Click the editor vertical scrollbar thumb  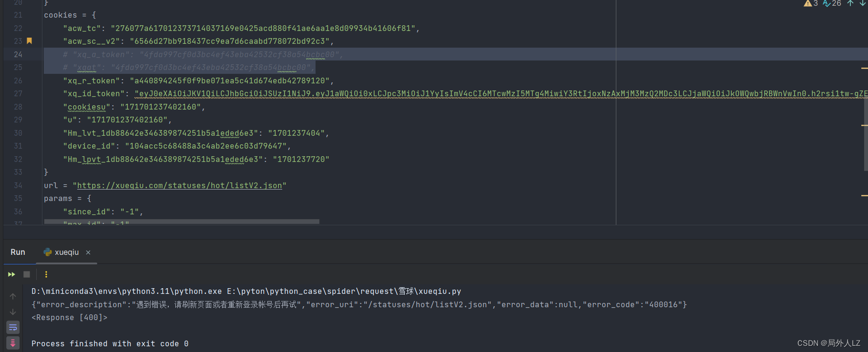[x=866, y=135]
